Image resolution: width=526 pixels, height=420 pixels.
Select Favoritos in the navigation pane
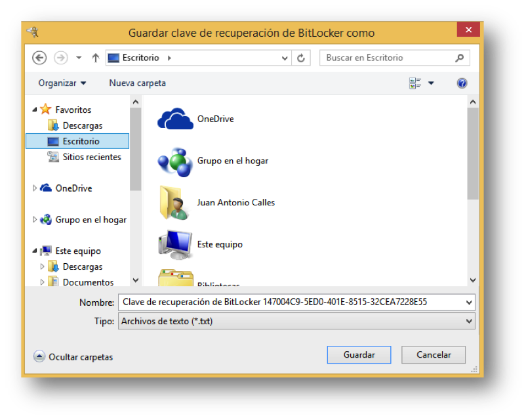[x=73, y=110]
